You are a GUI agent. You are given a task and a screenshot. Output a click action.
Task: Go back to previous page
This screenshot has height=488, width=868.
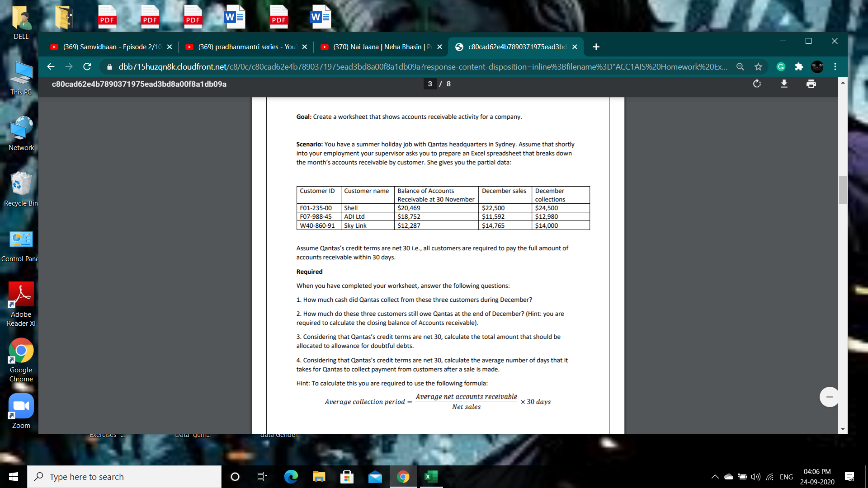tap(51, 67)
